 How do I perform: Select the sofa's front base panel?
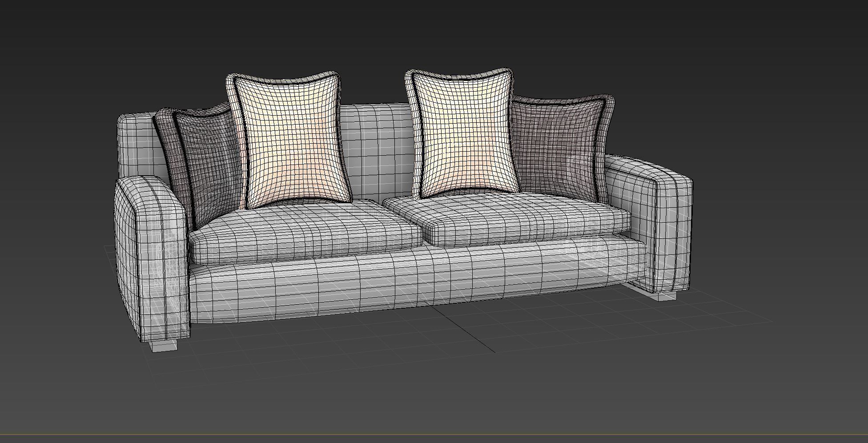(x=418, y=280)
